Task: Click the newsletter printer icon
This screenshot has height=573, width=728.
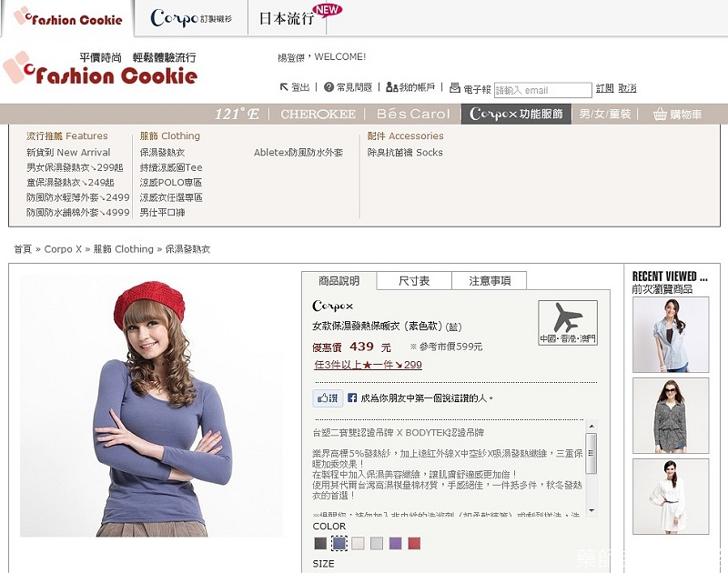Action: tap(455, 87)
